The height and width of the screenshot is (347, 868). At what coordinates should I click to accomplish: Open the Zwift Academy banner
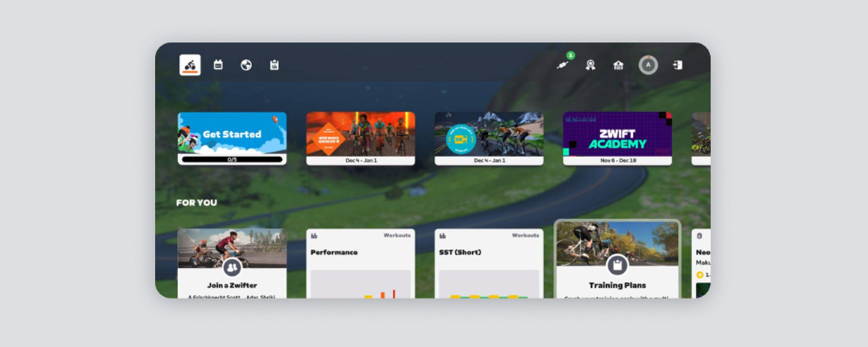(617, 139)
